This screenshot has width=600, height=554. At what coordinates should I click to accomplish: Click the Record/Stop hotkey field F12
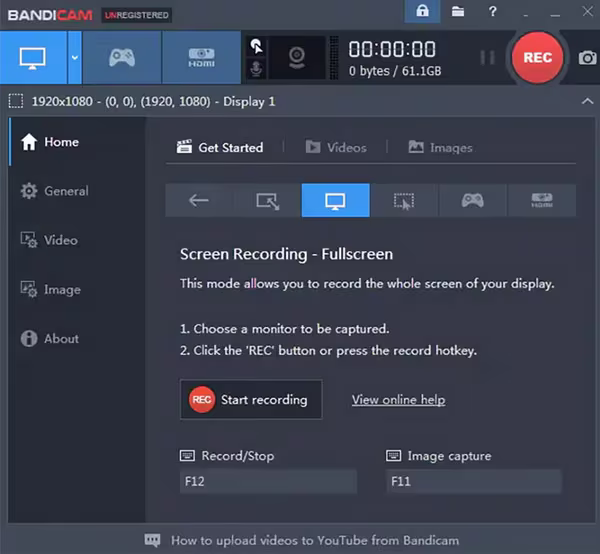pyautogui.click(x=268, y=481)
